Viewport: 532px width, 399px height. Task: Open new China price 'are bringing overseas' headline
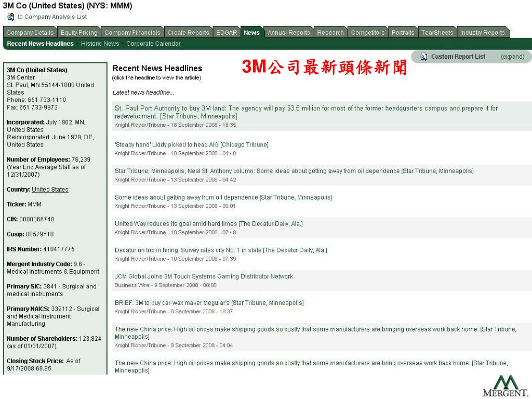click(315, 333)
